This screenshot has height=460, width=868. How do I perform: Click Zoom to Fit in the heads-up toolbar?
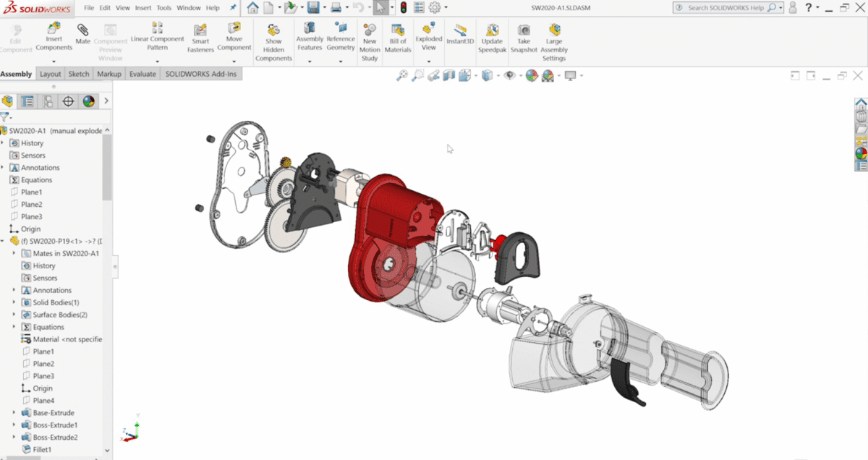(402, 74)
